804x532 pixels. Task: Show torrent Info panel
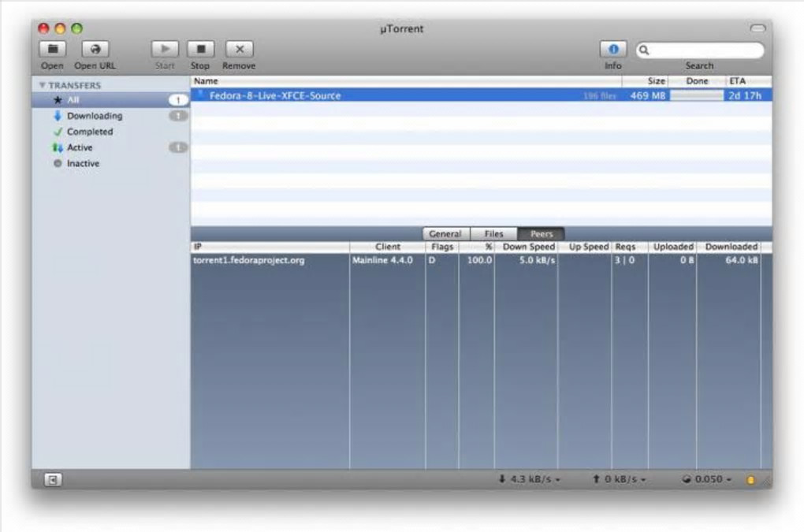pos(613,49)
